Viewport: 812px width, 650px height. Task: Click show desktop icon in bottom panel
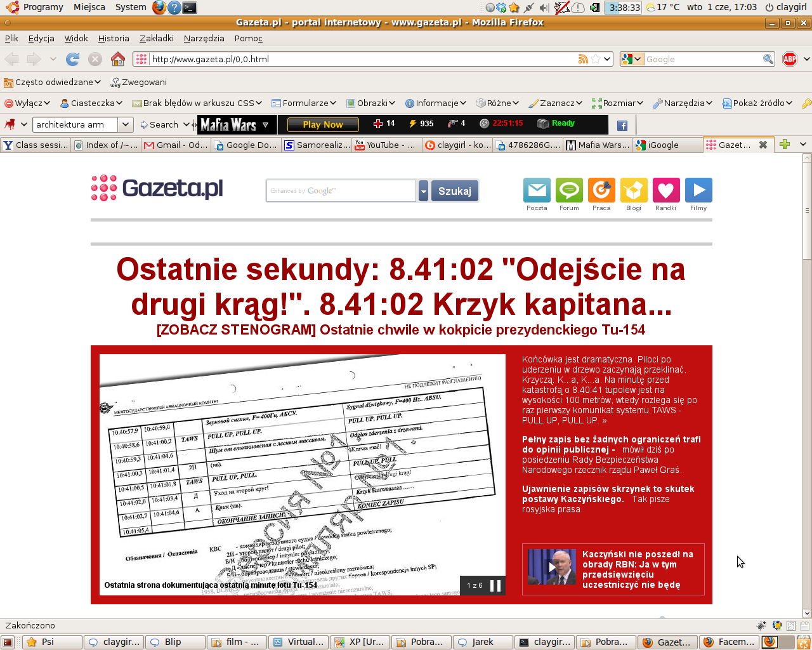coord(8,642)
